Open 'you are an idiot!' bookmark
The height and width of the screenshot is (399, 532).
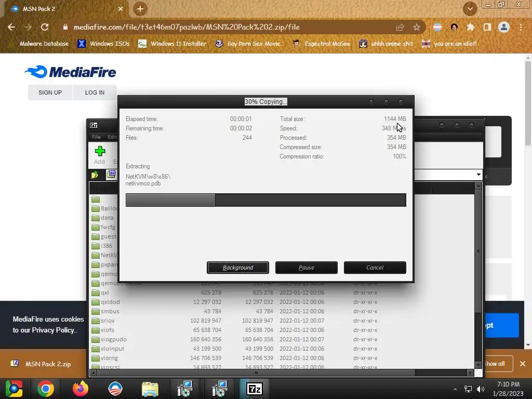(x=449, y=44)
